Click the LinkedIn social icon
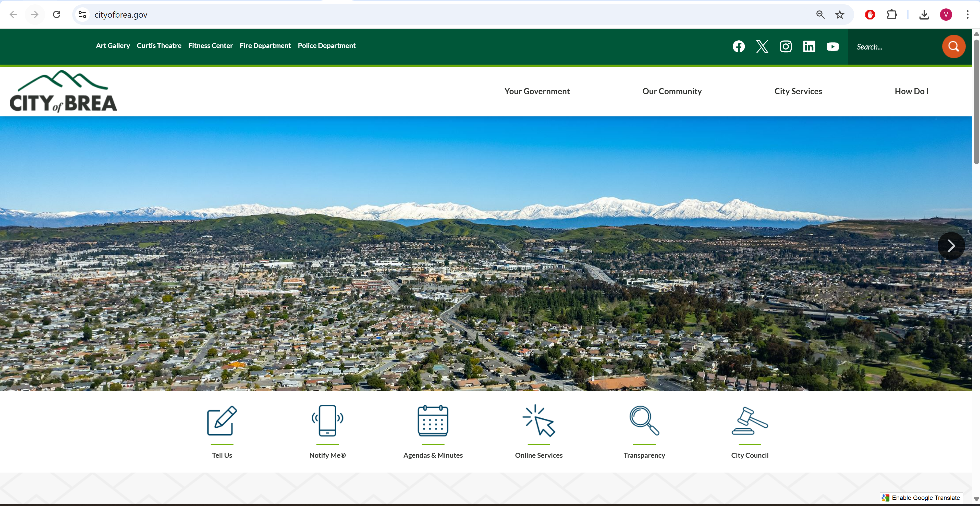Viewport: 980px width, 506px height. pos(809,46)
